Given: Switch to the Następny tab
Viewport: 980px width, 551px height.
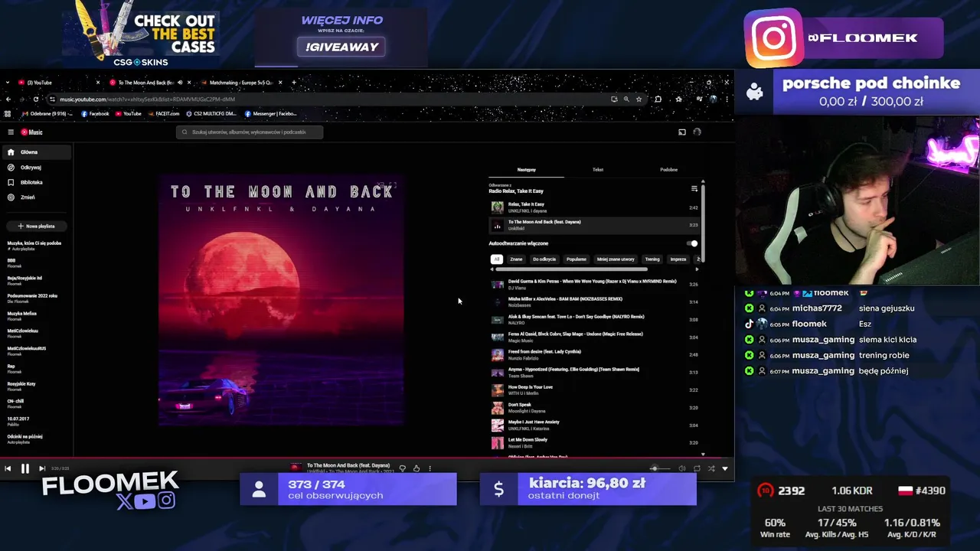Looking at the screenshot, I should coord(527,170).
